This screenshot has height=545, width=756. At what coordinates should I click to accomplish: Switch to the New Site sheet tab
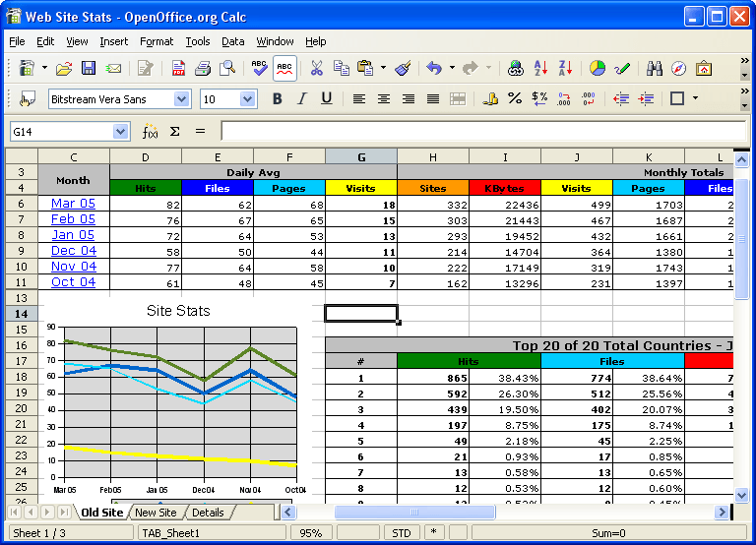156,513
